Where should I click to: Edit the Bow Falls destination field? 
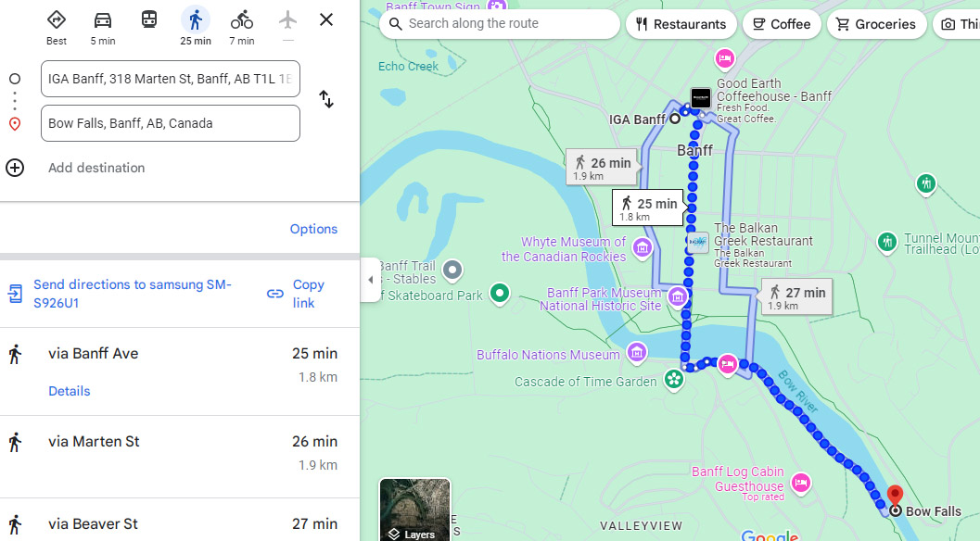(x=171, y=123)
